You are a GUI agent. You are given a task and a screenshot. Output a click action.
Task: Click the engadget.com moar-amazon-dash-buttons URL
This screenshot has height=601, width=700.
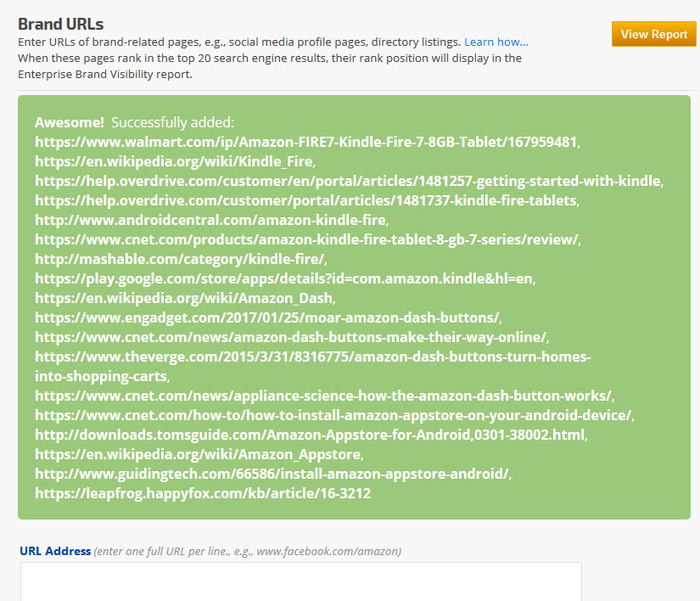click(x=267, y=317)
